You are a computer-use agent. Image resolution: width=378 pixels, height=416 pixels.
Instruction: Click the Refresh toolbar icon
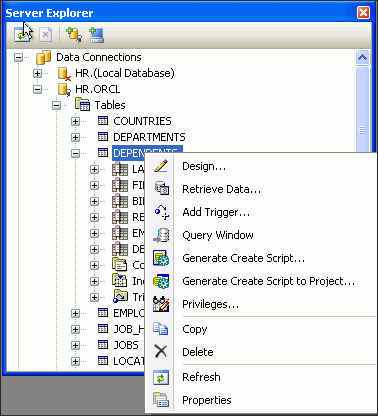point(22,35)
